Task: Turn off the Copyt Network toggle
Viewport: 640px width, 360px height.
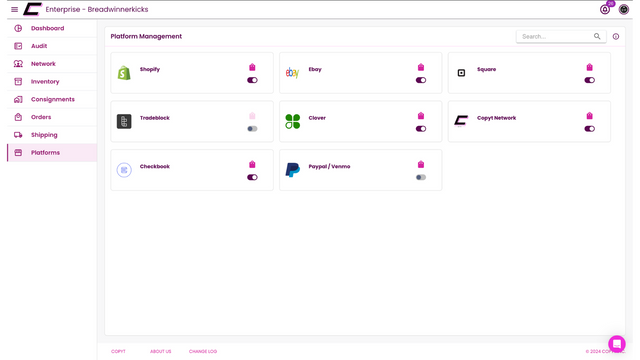Action: [589, 129]
